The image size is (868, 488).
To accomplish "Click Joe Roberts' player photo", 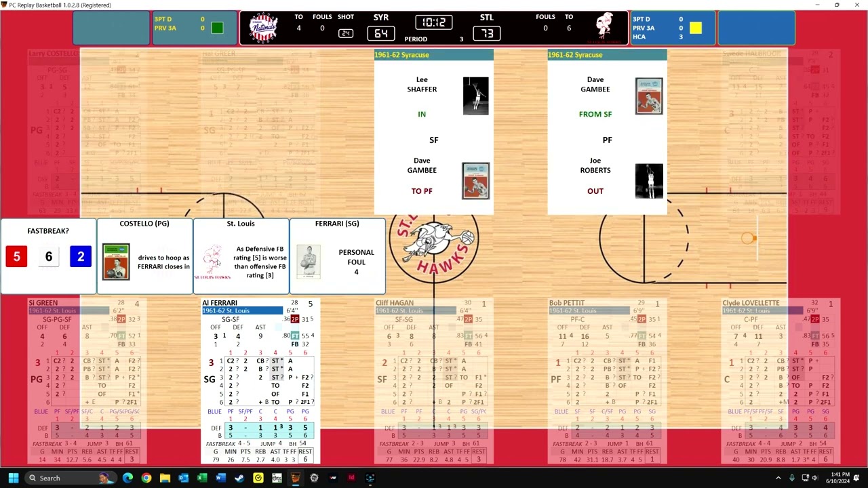I will pyautogui.click(x=649, y=181).
